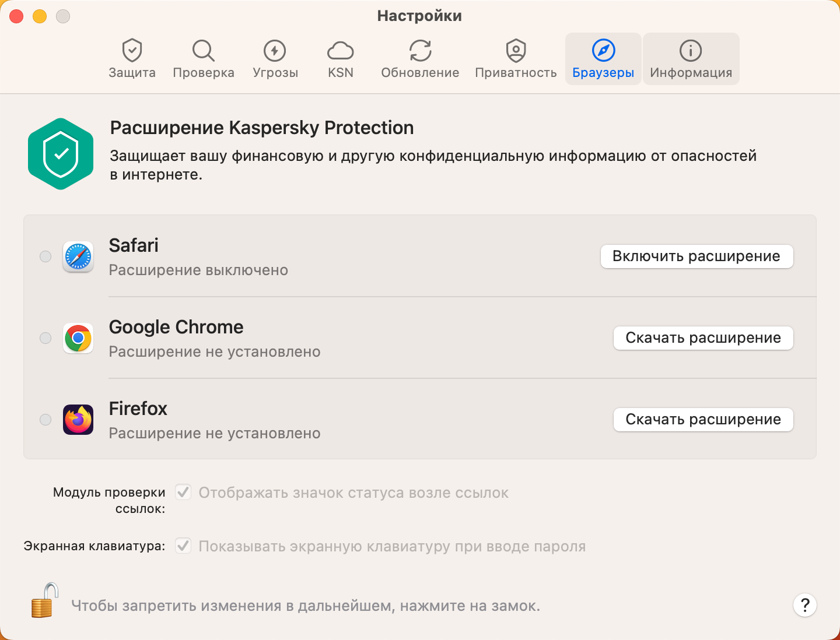Viewport: 840px width, 640px height.
Task: Open the Защита shield tab
Action: click(x=132, y=59)
